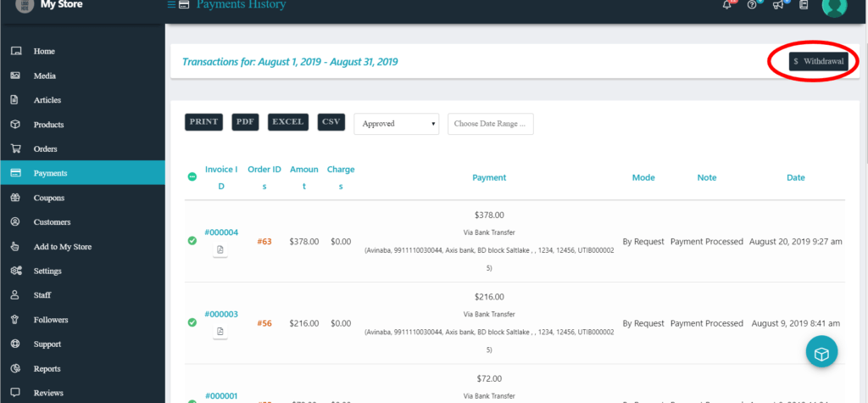The height and width of the screenshot is (403, 868).
Task: Select the Payments menu item
Action: point(82,173)
